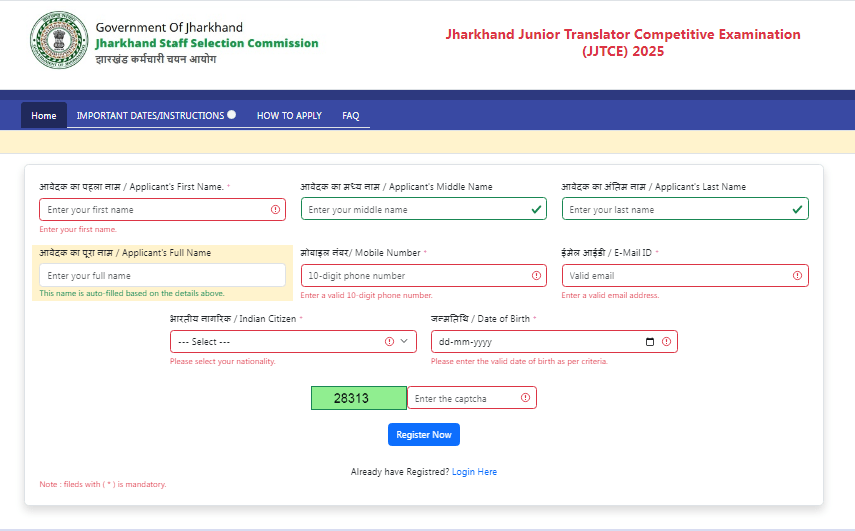Open the Indian Citizen dropdown
The height and width of the screenshot is (531, 855).
pyautogui.click(x=280, y=342)
